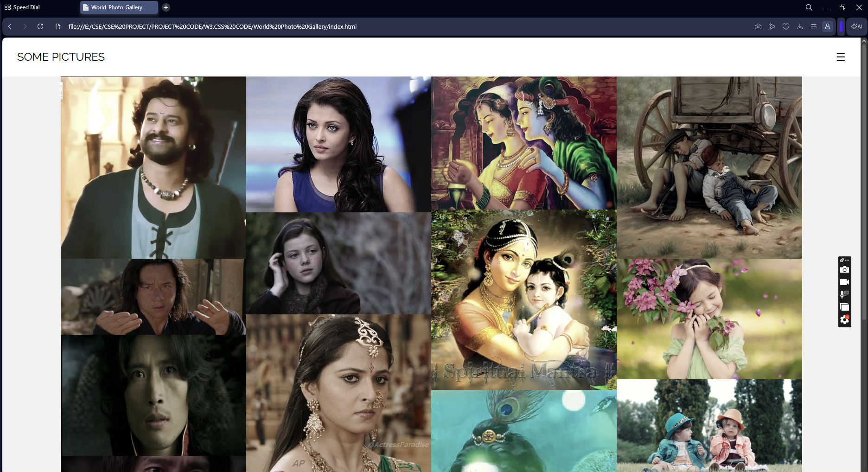Open photo of girl touching her hair
Image resolution: width=868 pixels, height=472 pixels.
[x=338, y=263]
